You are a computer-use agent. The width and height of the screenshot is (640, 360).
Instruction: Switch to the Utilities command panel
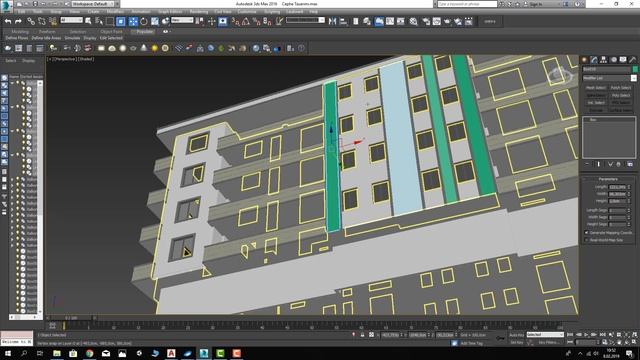click(x=632, y=60)
